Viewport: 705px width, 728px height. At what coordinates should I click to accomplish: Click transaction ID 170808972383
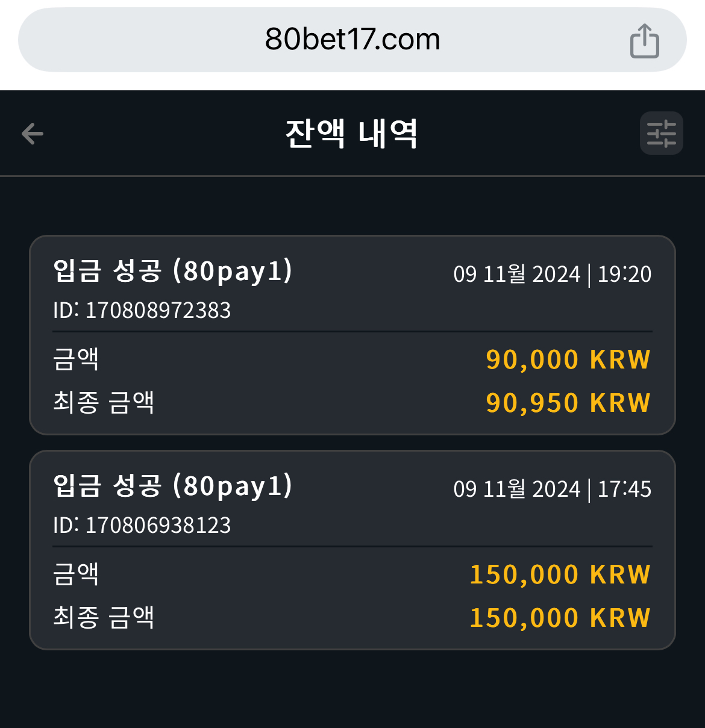coord(142,310)
